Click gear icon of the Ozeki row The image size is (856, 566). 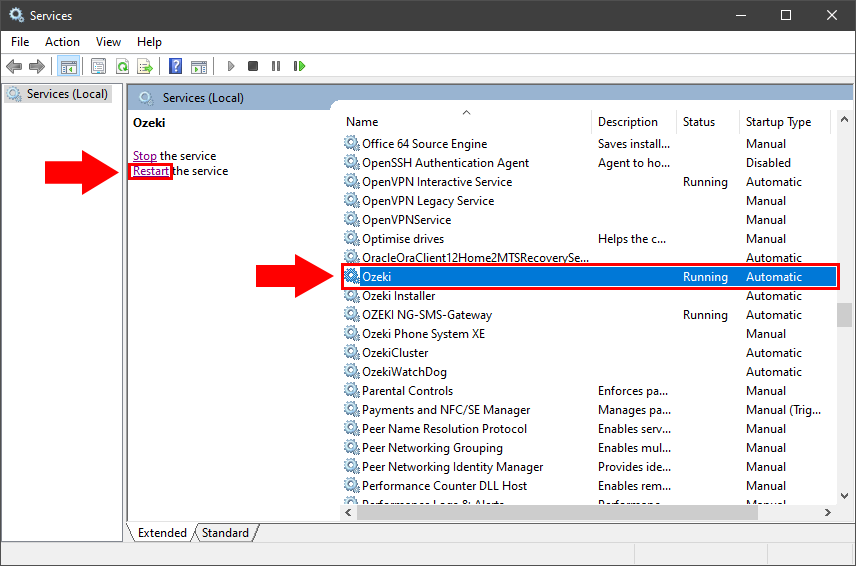click(x=352, y=277)
